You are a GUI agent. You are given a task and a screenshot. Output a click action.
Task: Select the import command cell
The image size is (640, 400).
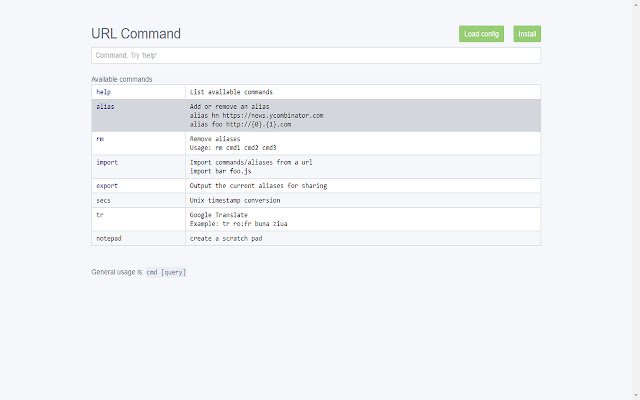point(138,167)
